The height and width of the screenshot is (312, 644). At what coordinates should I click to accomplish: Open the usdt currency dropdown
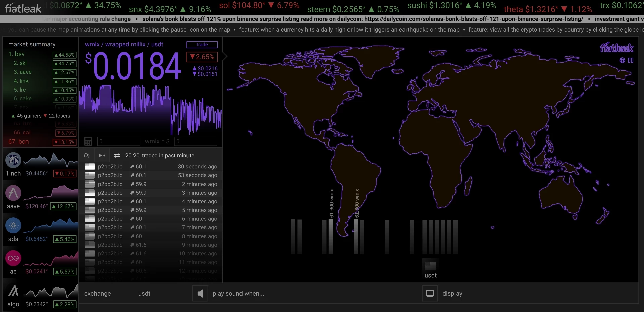pyautogui.click(x=144, y=294)
